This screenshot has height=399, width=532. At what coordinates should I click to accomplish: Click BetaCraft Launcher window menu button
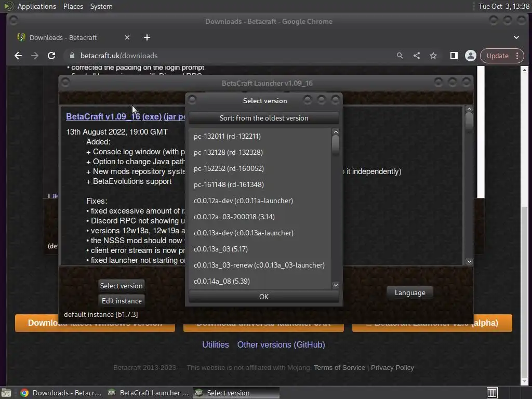[x=65, y=82]
